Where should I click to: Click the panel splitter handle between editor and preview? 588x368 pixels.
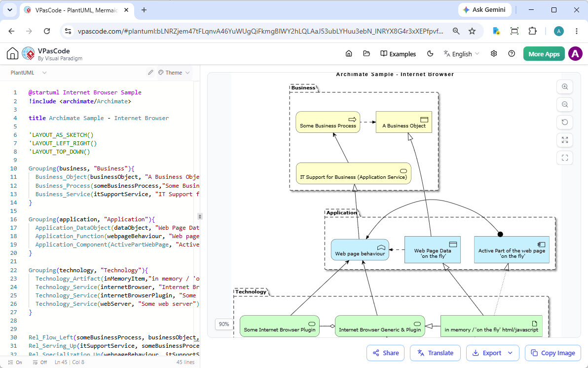200,216
